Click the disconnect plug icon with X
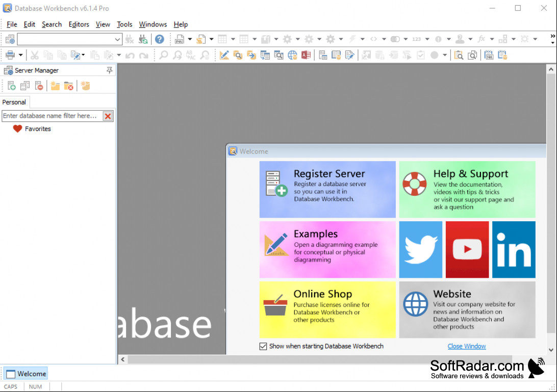Image resolution: width=557 pixels, height=392 pixels. point(130,39)
